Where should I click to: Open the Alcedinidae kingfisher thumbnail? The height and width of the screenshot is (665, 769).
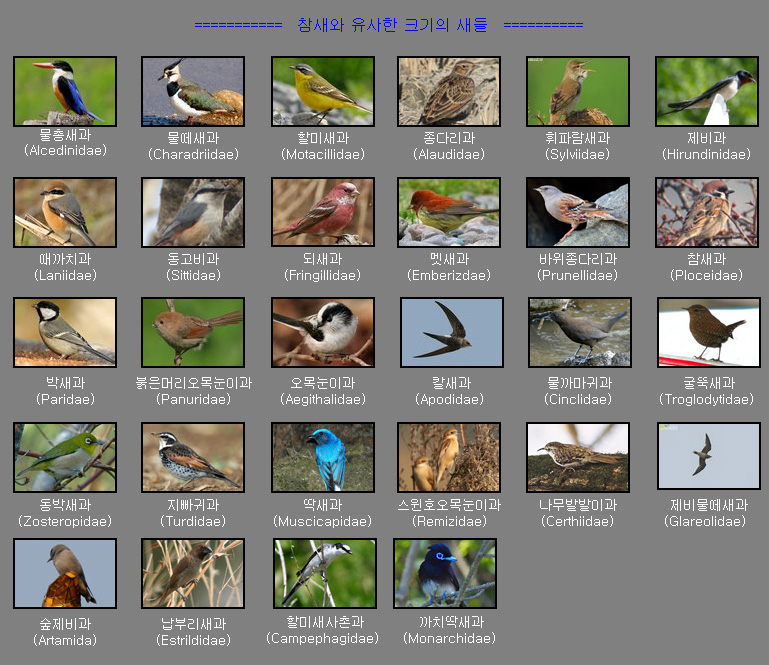point(65,91)
